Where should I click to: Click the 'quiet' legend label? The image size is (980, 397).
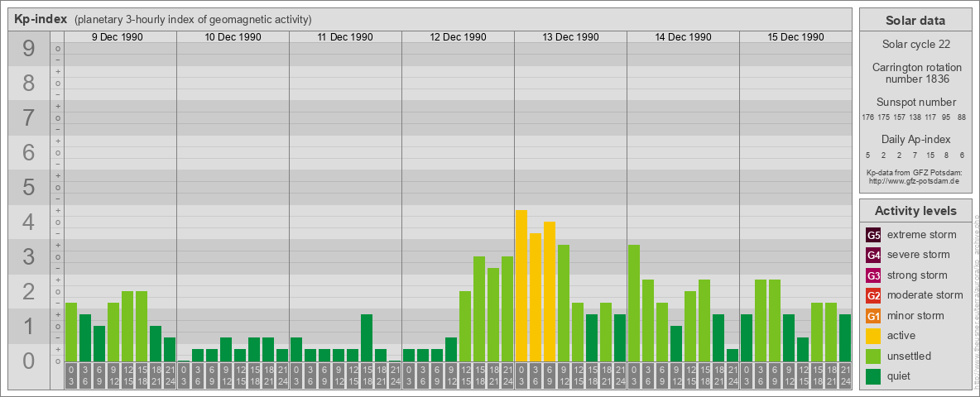(x=900, y=375)
